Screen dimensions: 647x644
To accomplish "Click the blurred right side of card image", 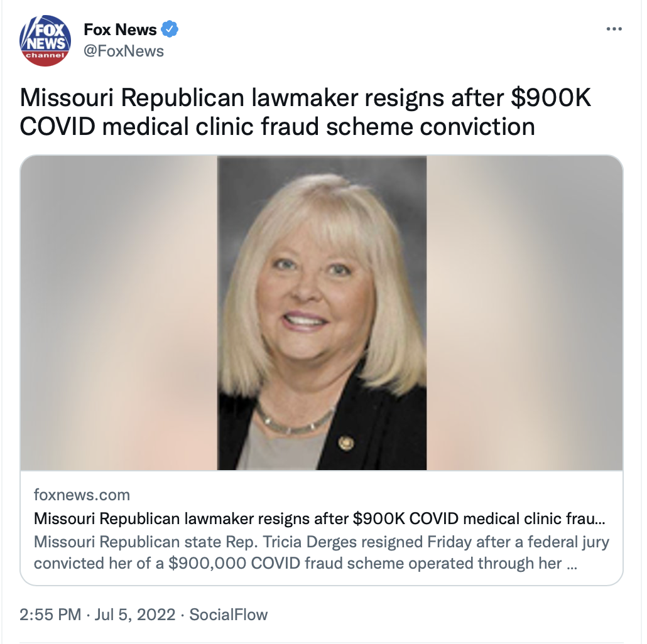I will [525, 313].
